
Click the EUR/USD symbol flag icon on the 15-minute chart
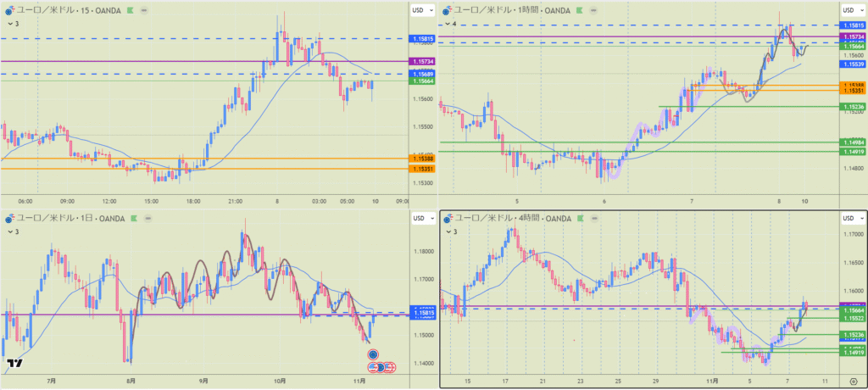coord(8,10)
